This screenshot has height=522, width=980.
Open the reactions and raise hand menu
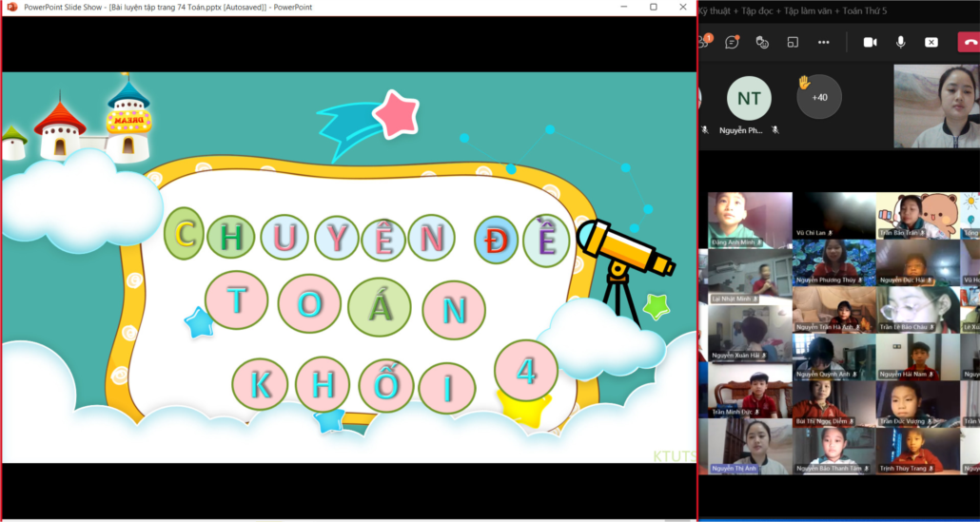[762, 42]
